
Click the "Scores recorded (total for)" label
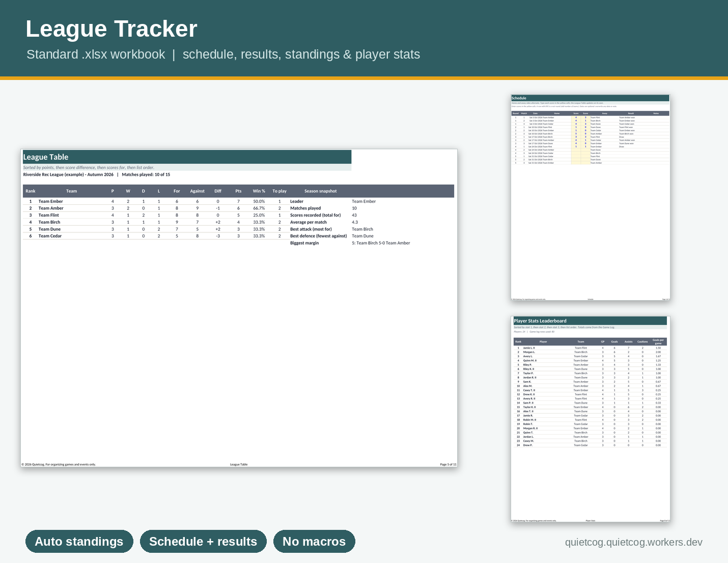[x=316, y=216]
